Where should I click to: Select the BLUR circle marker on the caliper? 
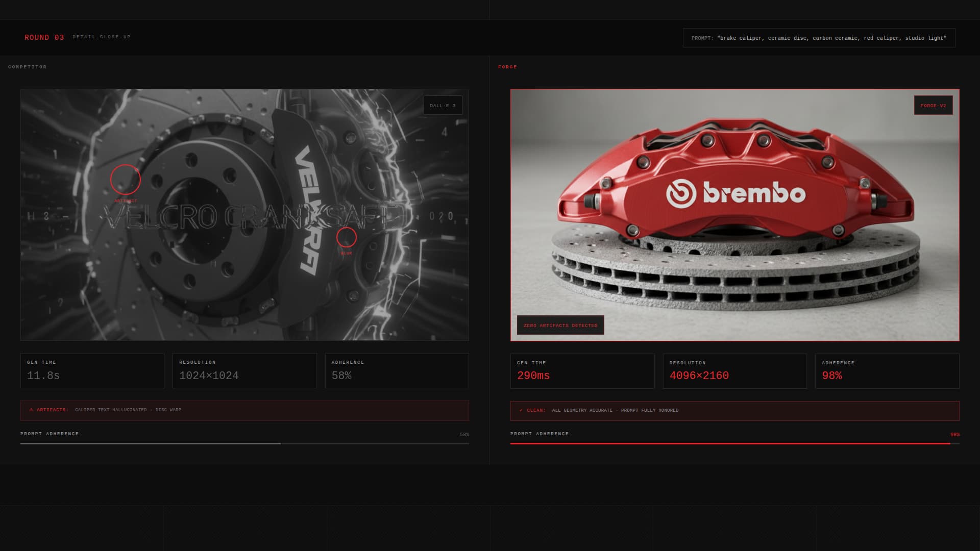click(347, 237)
